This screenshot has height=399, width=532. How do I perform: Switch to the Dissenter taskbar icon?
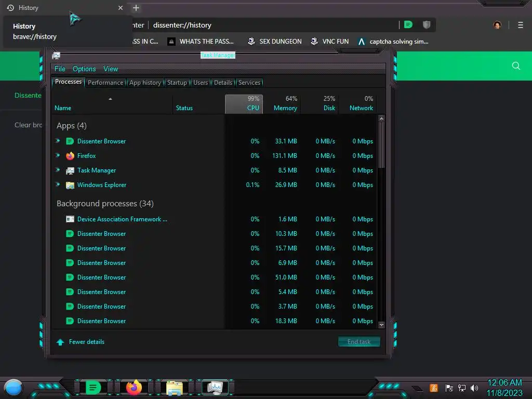tap(93, 388)
